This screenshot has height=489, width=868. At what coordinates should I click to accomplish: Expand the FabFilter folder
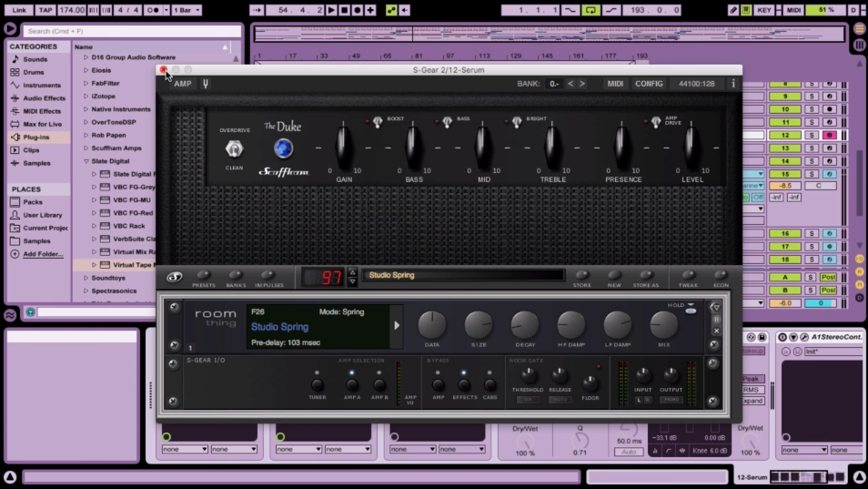(x=86, y=83)
